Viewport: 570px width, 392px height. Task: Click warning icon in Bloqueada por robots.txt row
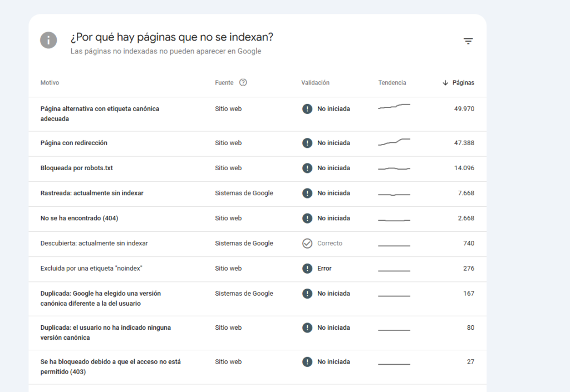click(x=307, y=168)
